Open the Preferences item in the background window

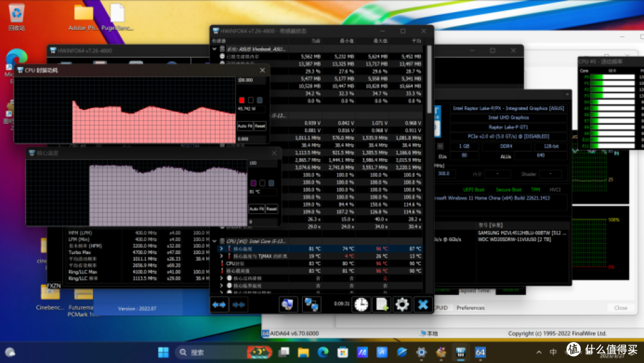pyautogui.click(x=470, y=308)
